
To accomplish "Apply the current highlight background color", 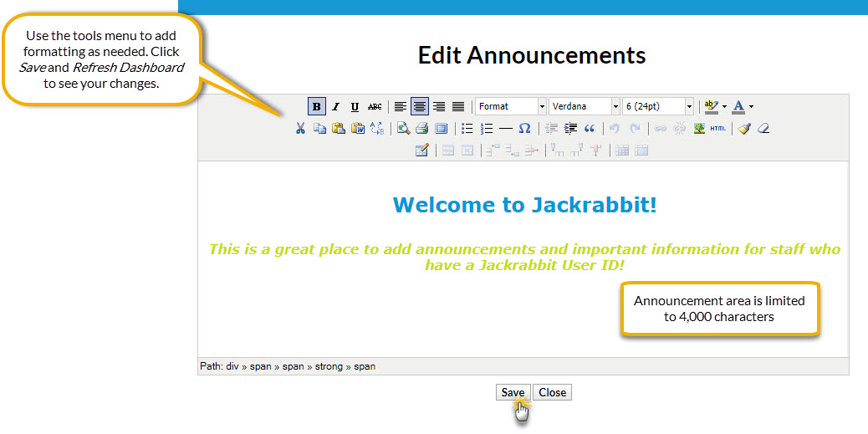I will pos(712,106).
